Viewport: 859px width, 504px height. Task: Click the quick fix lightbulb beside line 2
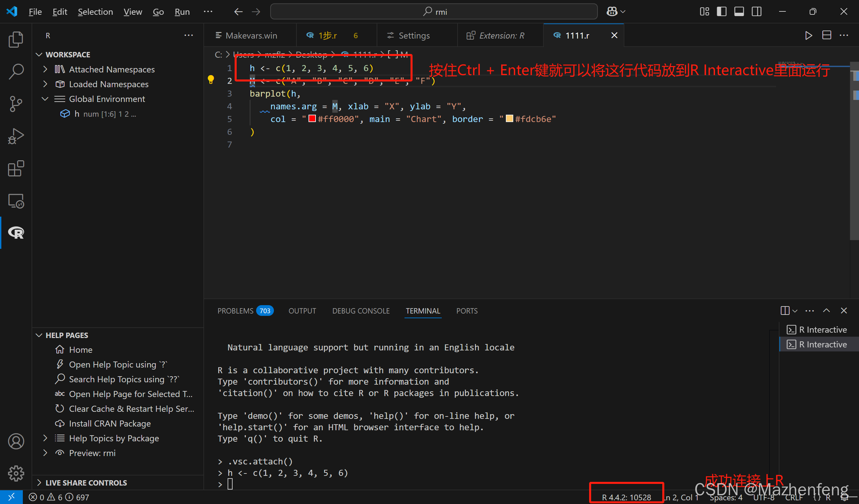(211, 79)
